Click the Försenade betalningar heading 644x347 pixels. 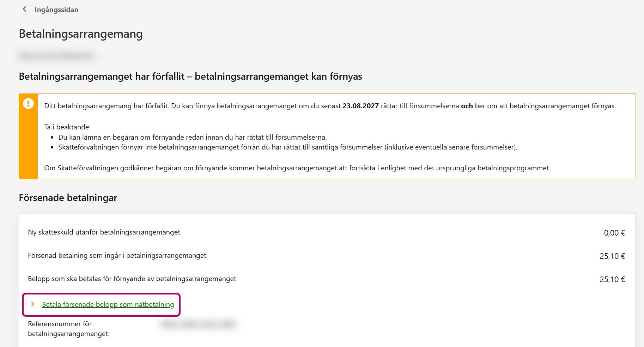68,198
